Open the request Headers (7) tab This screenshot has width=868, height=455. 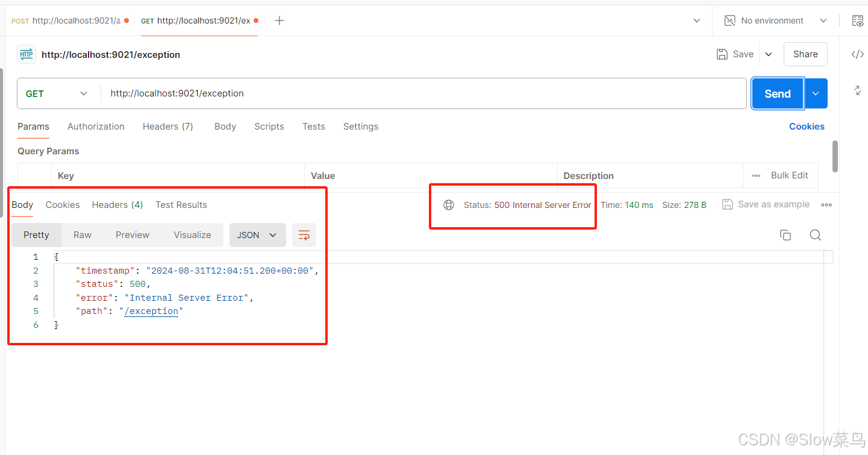(167, 127)
